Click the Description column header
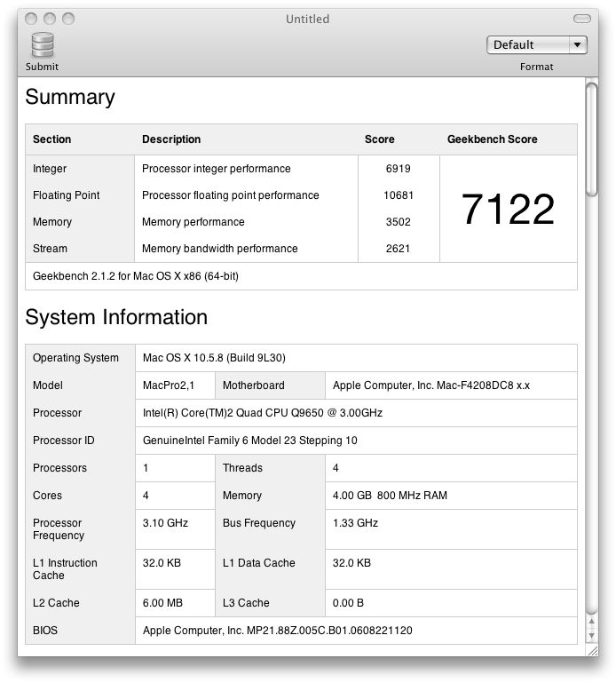This screenshot has height=683, width=616. pos(171,139)
